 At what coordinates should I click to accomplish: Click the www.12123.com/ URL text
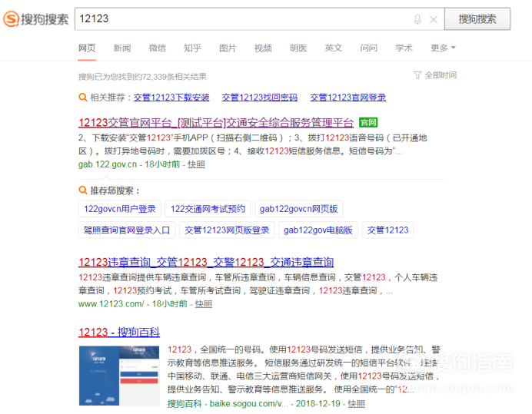(111, 304)
